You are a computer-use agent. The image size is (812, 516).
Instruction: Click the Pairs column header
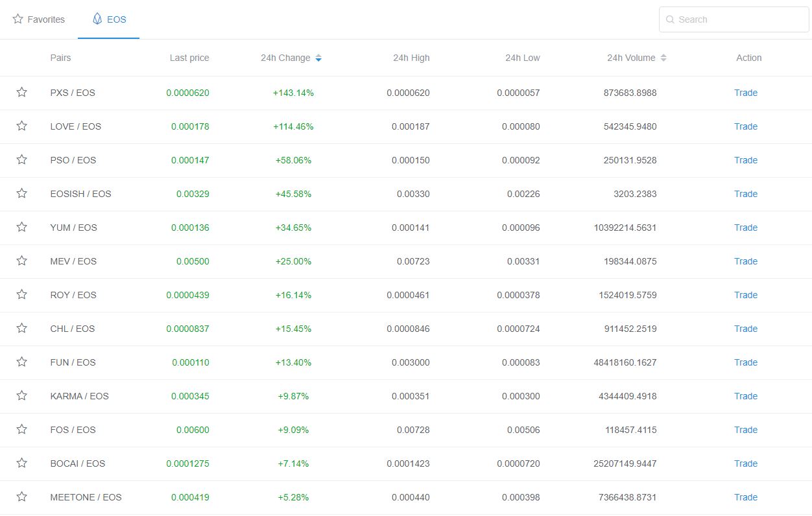60,58
